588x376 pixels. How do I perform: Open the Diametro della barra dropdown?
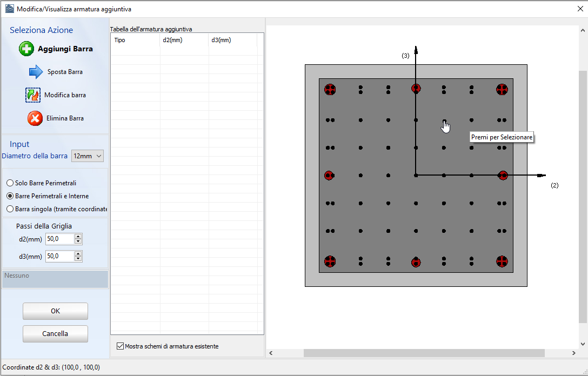pyautogui.click(x=88, y=156)
